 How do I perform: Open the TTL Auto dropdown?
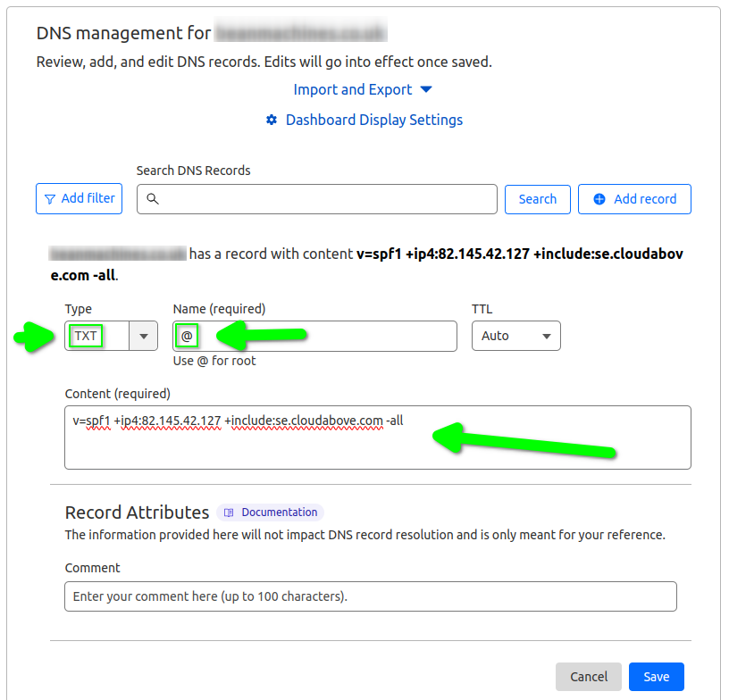pyautogui.click(x=515, y=336)
